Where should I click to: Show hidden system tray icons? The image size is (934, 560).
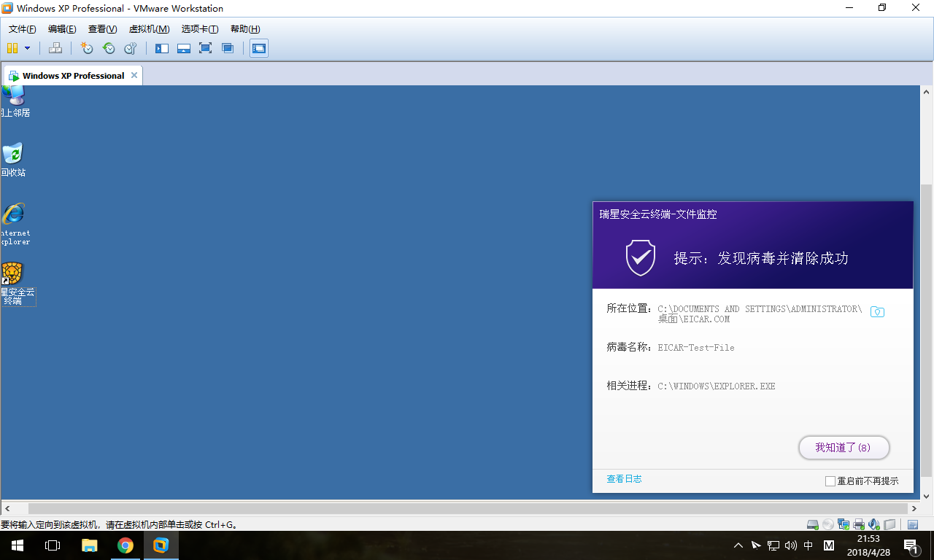pyautogui.click(x=738, y=545)
